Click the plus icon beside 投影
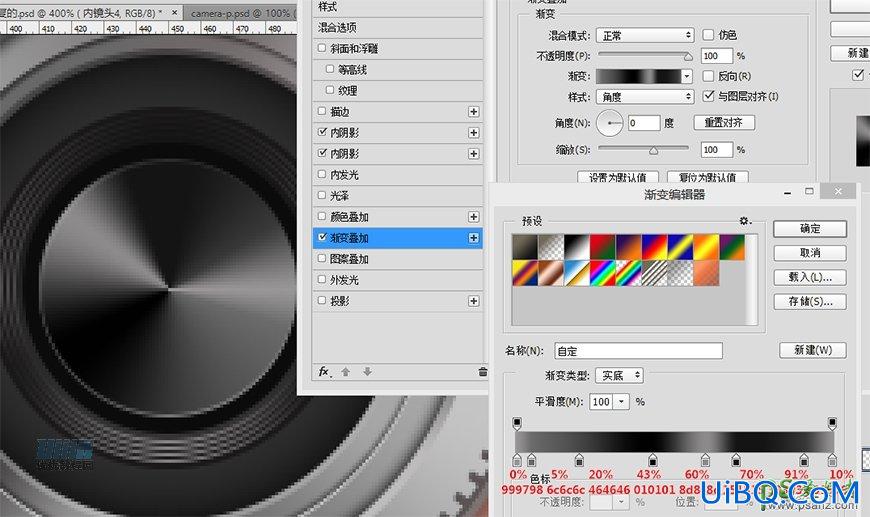 tap(473, 301)
